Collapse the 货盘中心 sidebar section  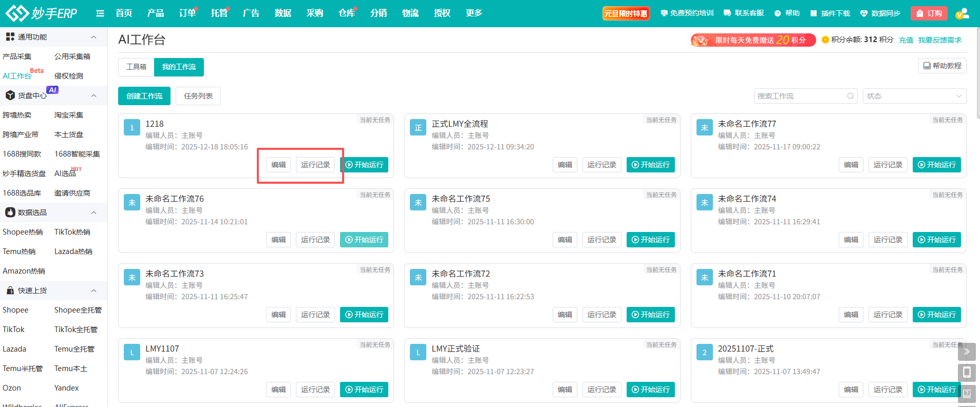[x=93, y=95]
